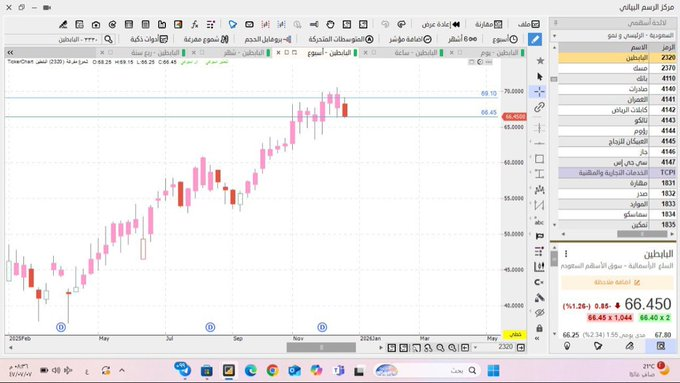The image size is (680, 383).
Task: Click the zoom-out magnifier below chart
Action: point(440,348)
